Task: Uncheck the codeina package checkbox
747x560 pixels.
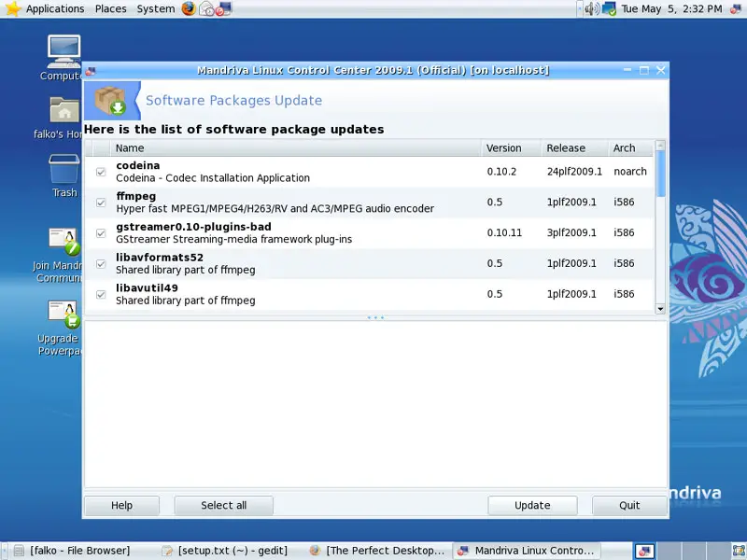Action: pyautogui.click(x=101, y=172)
